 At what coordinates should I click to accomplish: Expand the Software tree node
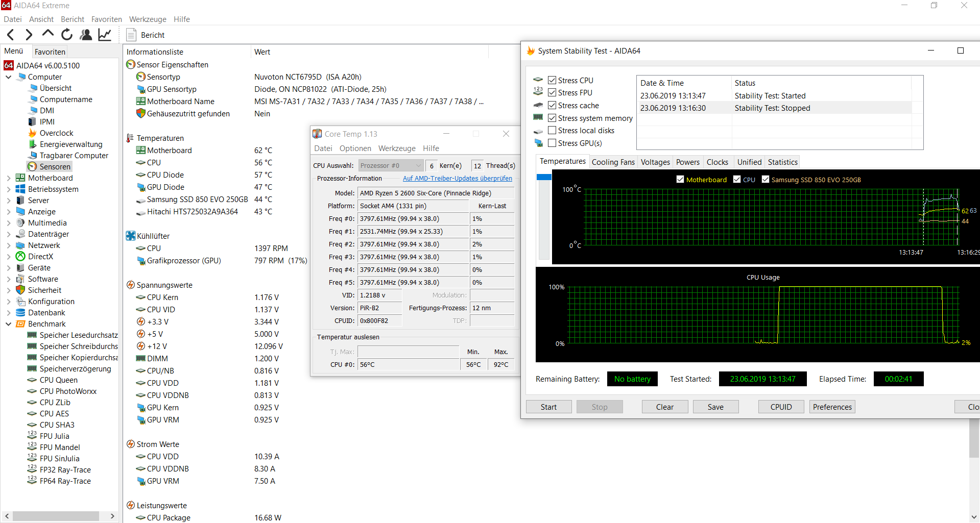pos(8,279)
